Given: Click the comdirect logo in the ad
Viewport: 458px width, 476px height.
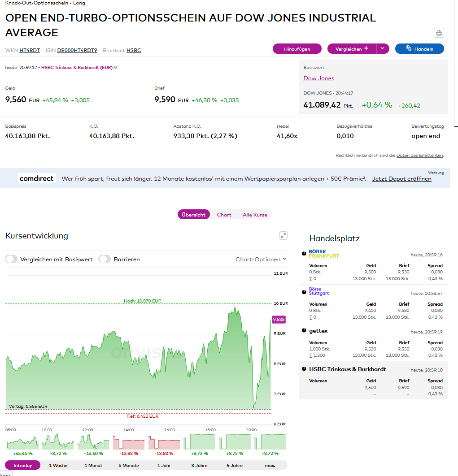Looking at the screenshot, I should click(36, 178).
